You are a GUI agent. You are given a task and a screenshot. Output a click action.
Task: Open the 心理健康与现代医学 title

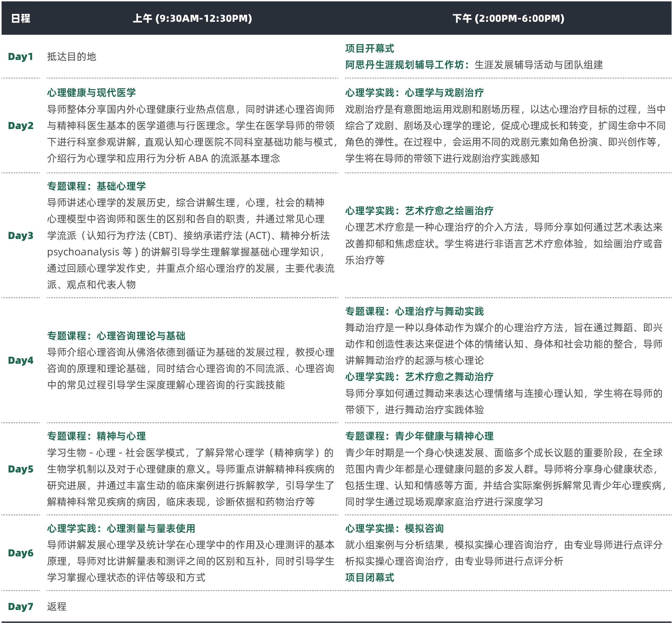tap(91, 93)
